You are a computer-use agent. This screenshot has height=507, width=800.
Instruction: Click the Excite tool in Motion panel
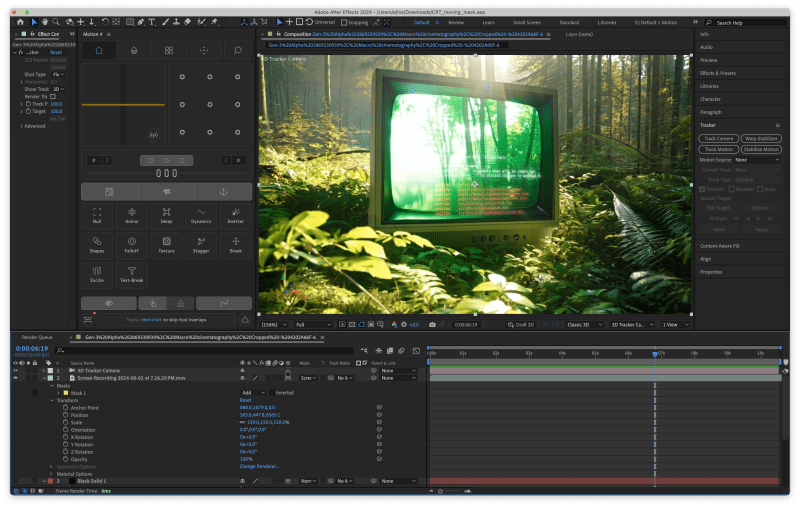[x=97, y=274]
